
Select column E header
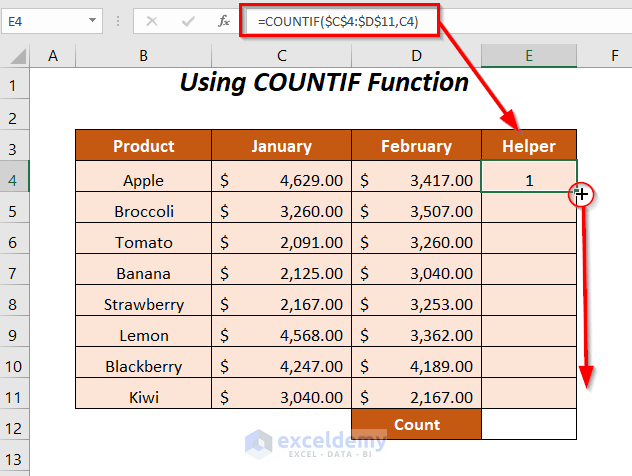tap(528, 57)
